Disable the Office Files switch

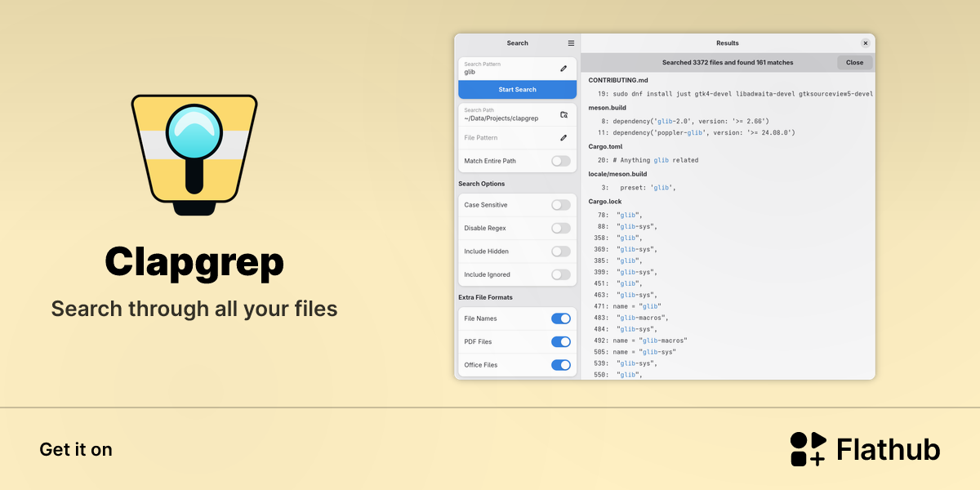click(561, 365)
